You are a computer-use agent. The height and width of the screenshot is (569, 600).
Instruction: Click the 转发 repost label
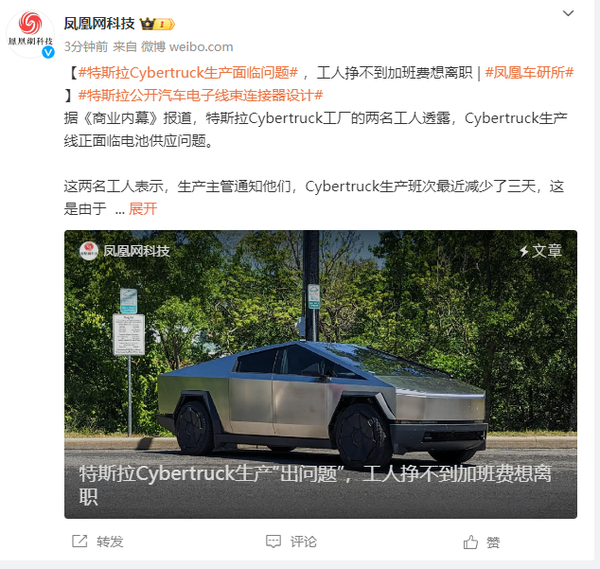click(x=110, y=542)
